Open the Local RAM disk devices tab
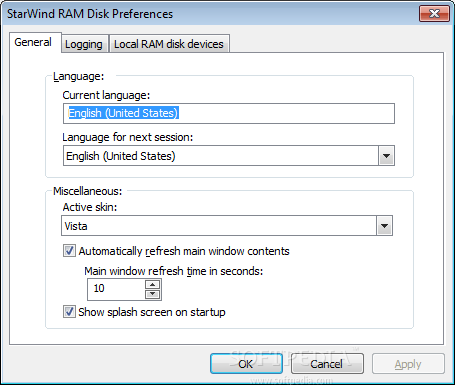 coord(169,44)
